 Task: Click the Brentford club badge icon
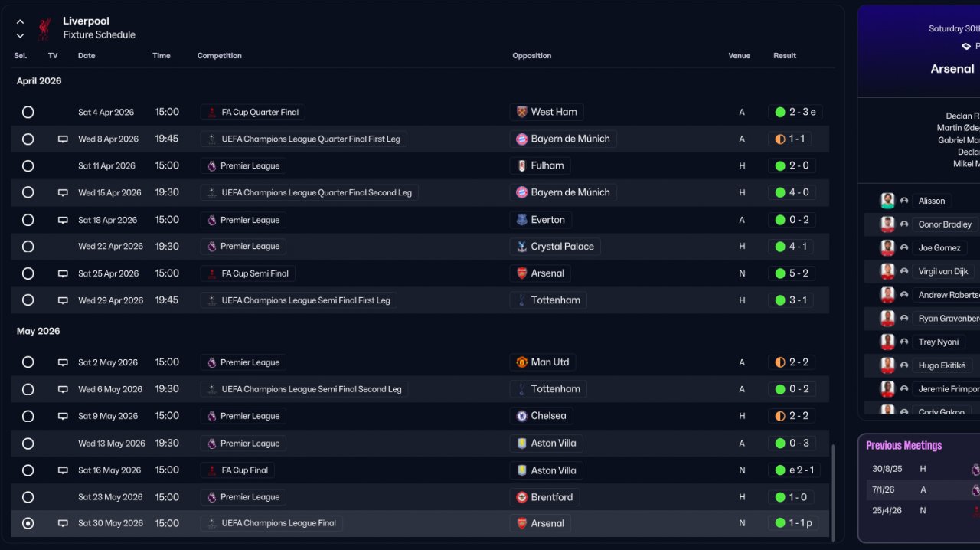pyautogui.click(x=522, y=497)
